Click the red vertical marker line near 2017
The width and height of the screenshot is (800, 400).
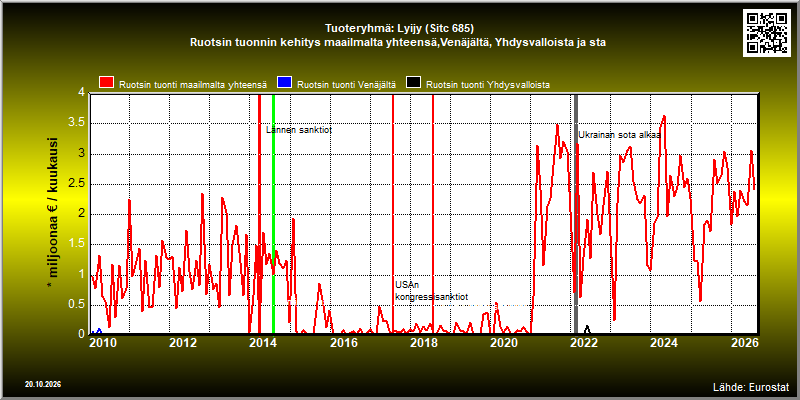click(393, 214)
